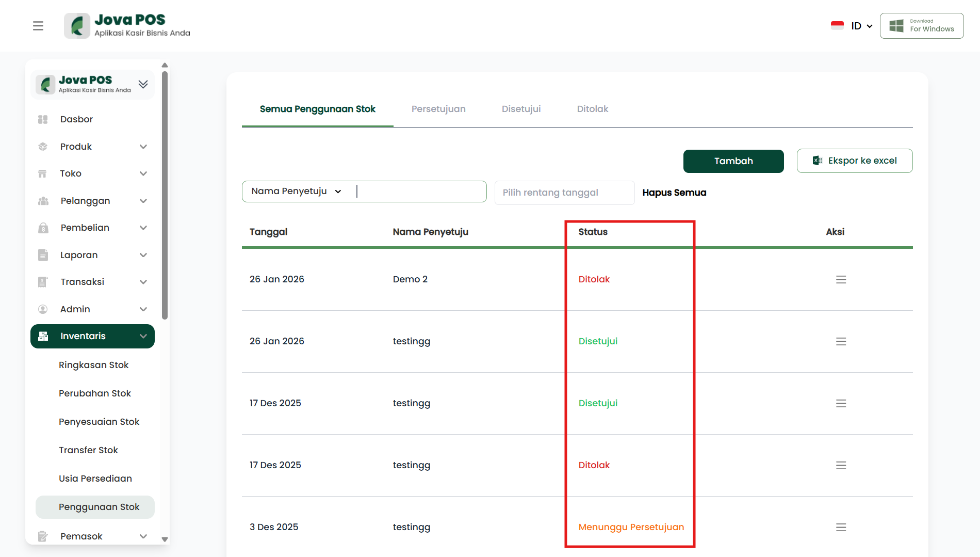Viewport: 980px width, 557px height.
Task: Click the Pilih rentang tanggal field
Action: pos(564,193)
